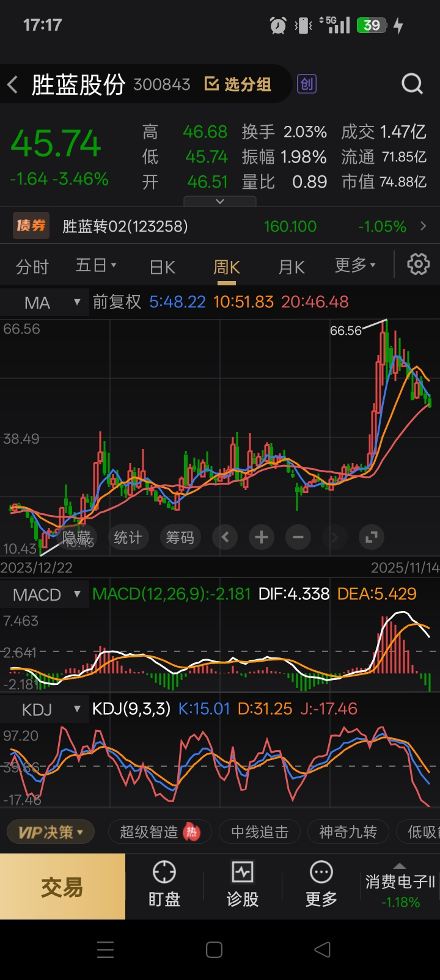This screenshot has width=440, height=980.
Task: Change the 前复权 adjustment mode
Action: (117, 302)
